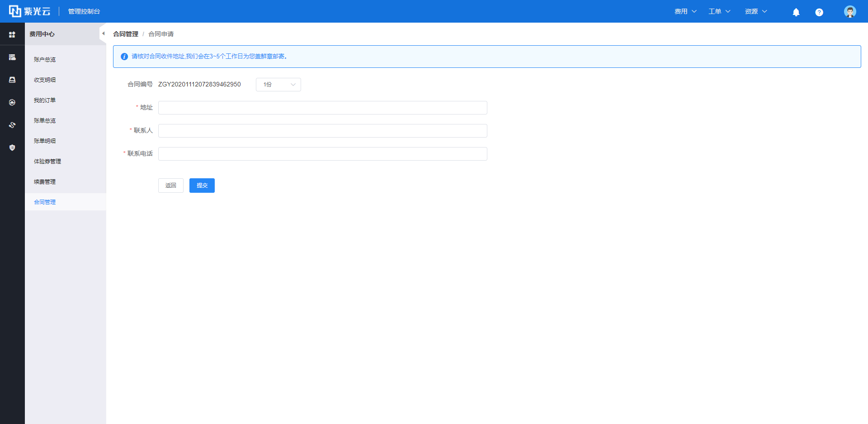Click the 合同申请 breadcrumb text

coord(161,34)
